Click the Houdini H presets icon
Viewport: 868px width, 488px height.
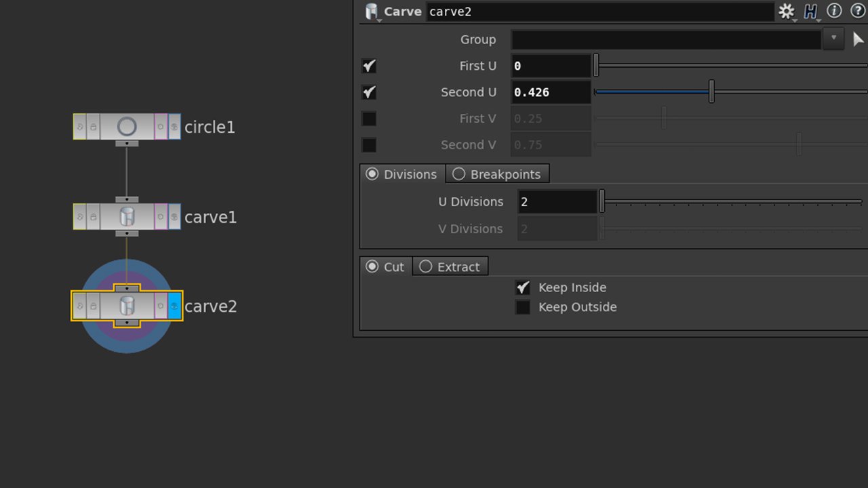(810, 12)
